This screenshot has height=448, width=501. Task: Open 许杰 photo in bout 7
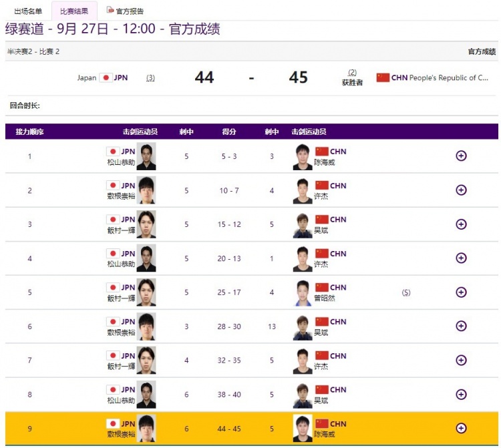coord(302,361)
